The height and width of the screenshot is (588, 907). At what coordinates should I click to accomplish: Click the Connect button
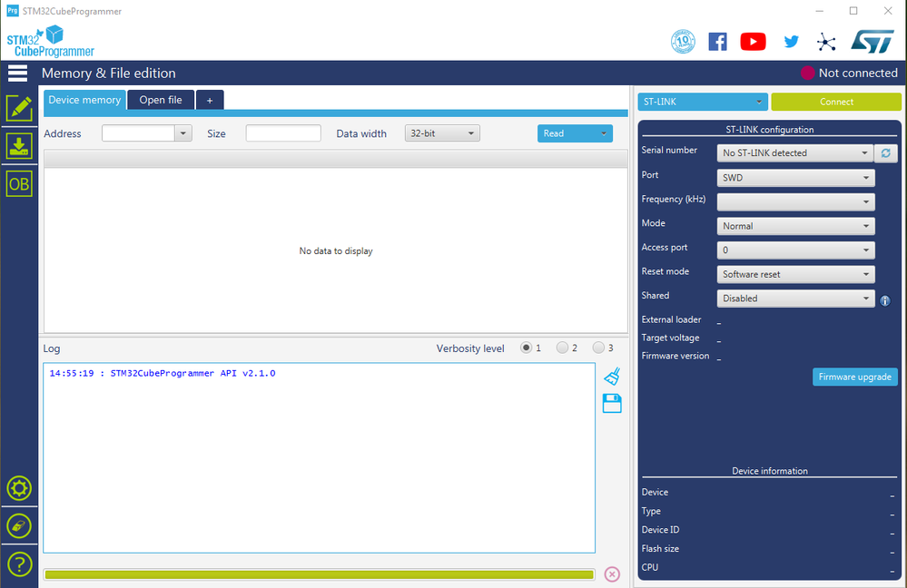(836, 102)
